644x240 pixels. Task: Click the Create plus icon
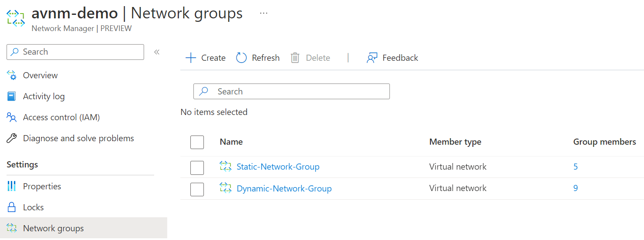tap(191, 58)
